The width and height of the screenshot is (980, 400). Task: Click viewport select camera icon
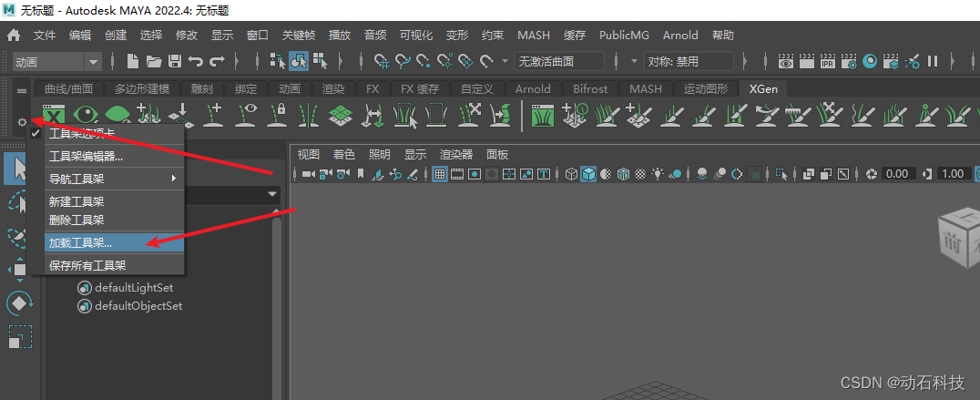coord(308,174)
